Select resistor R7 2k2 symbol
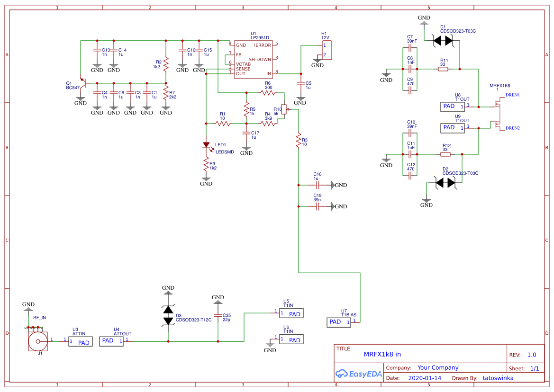This screenshot has height=392, width=554. tap(166, 93)
